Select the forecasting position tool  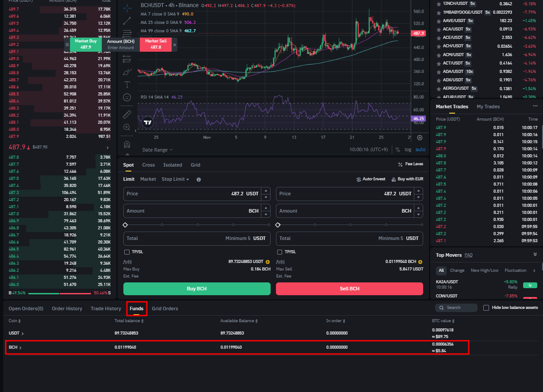tap(127, 59)
